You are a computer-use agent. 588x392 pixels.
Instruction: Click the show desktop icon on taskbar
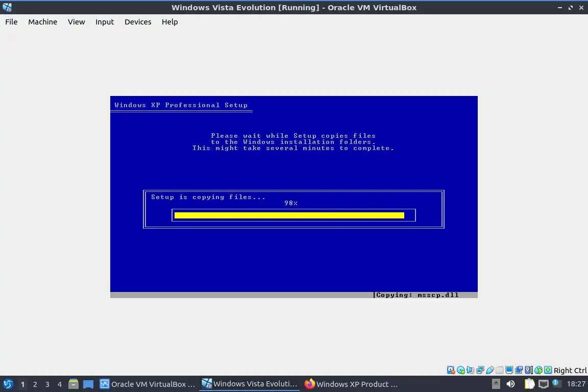(88, 384)
